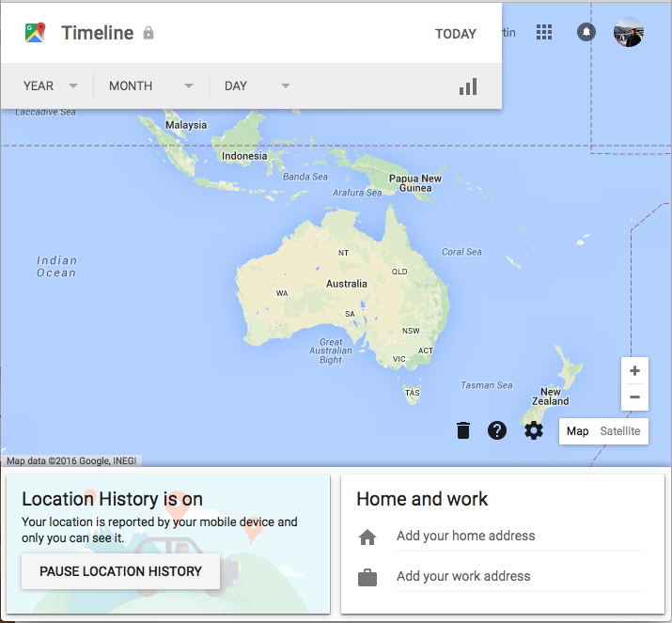
Task: Zoom out the map with minus button
Action: pos(634,397)
